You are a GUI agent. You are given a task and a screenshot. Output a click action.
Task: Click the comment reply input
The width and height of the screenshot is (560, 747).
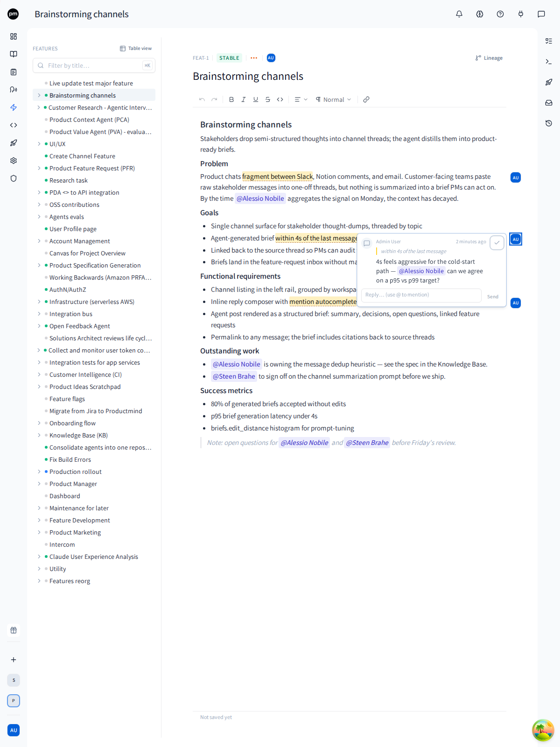[x=421, y=295]
